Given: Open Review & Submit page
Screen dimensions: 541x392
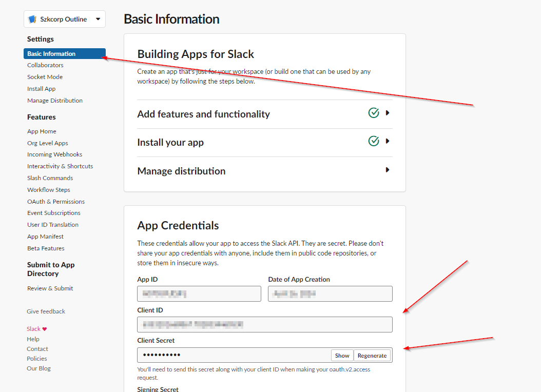Looking at the screenshot, I should (x=50, y=288).
